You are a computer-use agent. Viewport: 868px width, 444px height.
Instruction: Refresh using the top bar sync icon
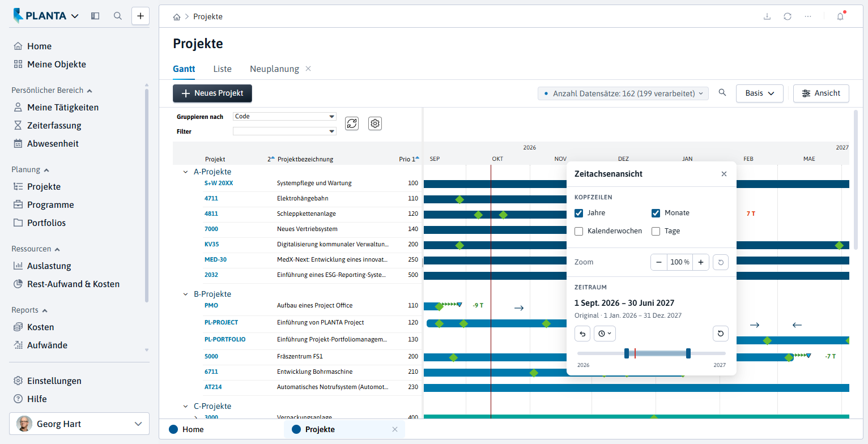[x=788, y=16]
